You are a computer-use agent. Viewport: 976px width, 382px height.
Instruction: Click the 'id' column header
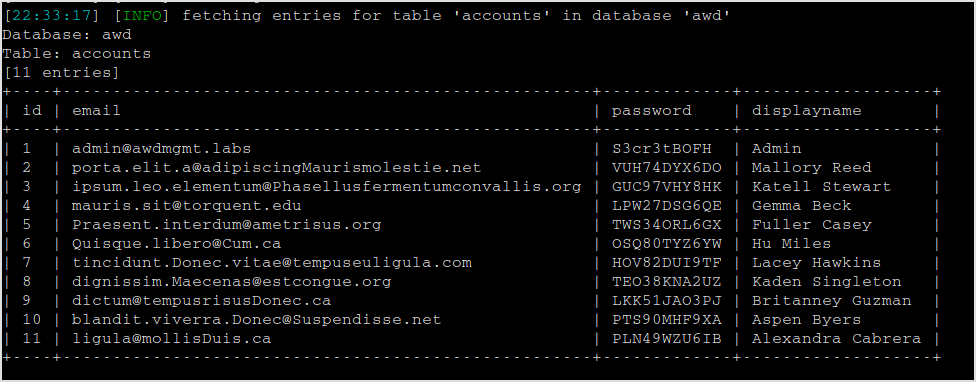[32, 111]
